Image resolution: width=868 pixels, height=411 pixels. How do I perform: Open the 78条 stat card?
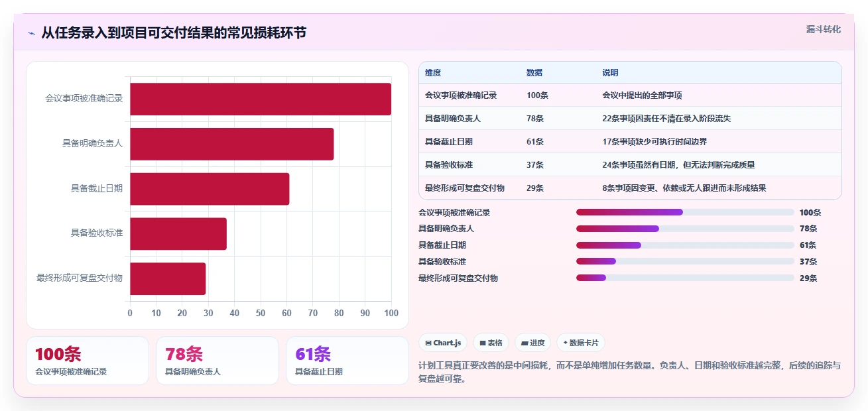point(217,361)
